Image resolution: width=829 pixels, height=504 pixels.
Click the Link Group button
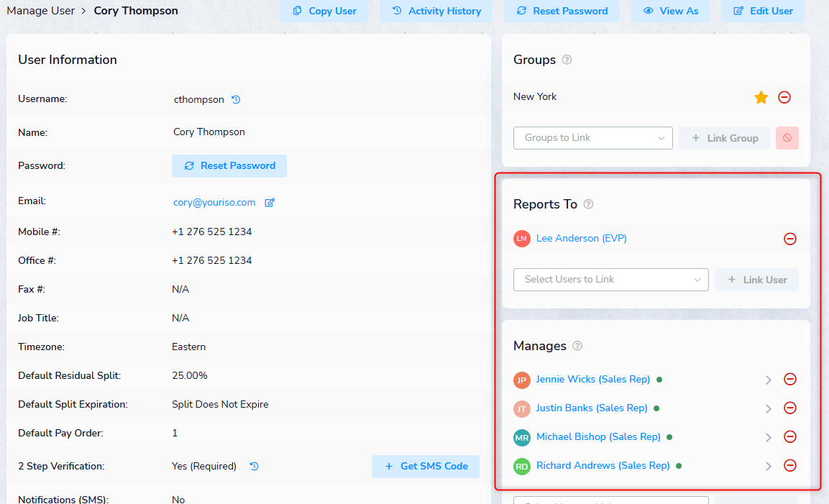point(724,138)
